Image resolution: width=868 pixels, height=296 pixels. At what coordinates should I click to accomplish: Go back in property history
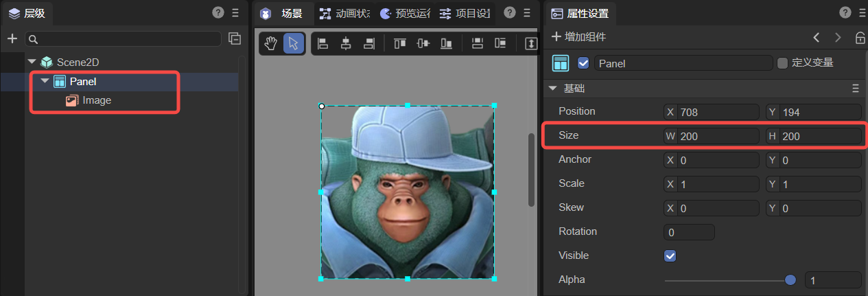816,37
